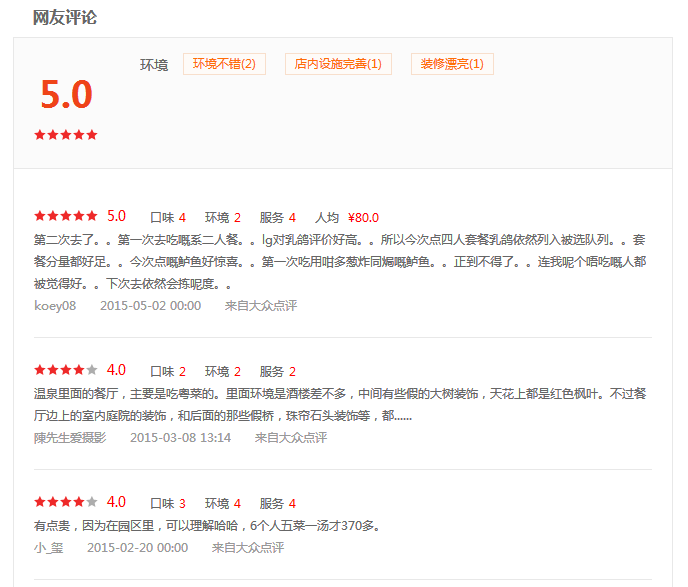Viewport: 688px width, 587px height.
Task: Click 口味 4 in koey08's review
Action: 168,218
